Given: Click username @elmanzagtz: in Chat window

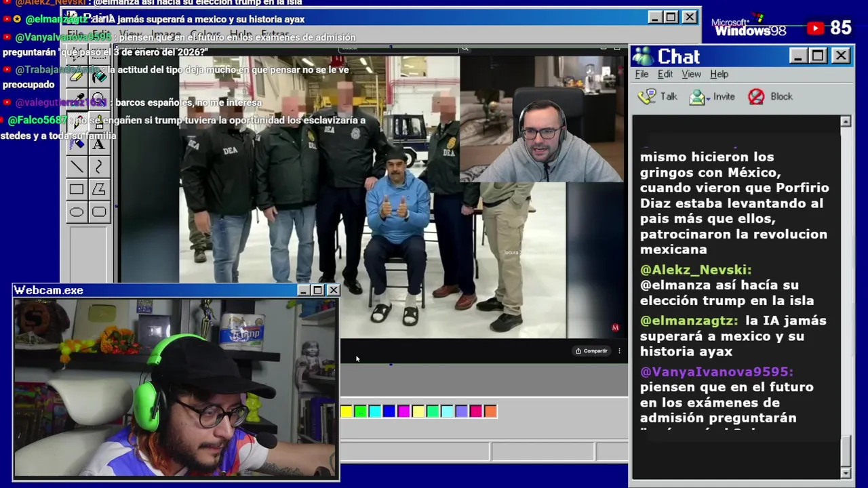Looking at the screenshot, I should pos(689,321).
